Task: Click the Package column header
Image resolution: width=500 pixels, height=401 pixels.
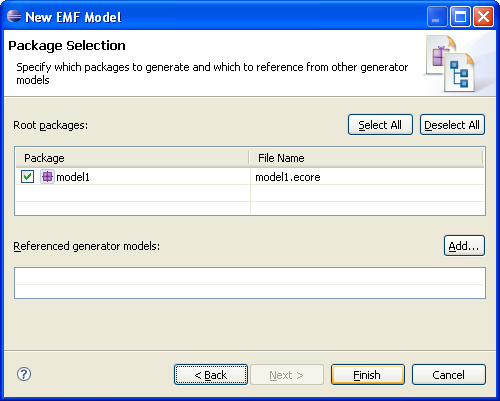Action: point(132,158)
